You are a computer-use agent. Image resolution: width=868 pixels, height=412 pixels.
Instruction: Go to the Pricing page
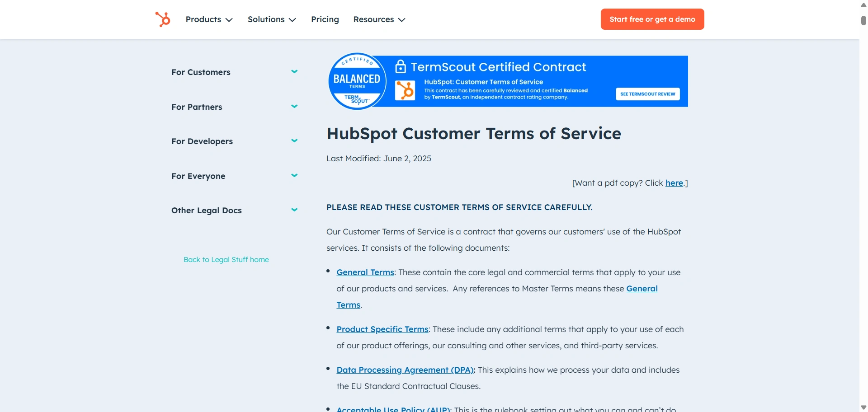click(x=325, y=19)
